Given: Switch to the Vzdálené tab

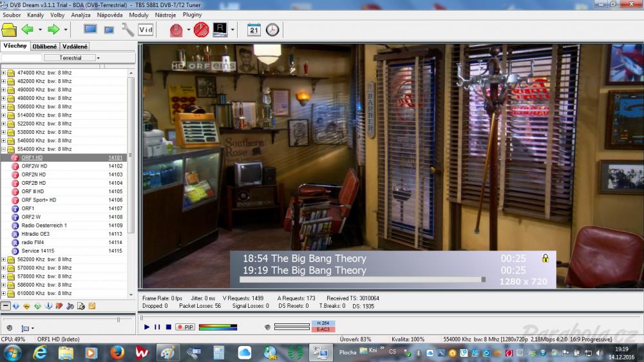Looking at the screenshot, I should click(x=75, y=46).
